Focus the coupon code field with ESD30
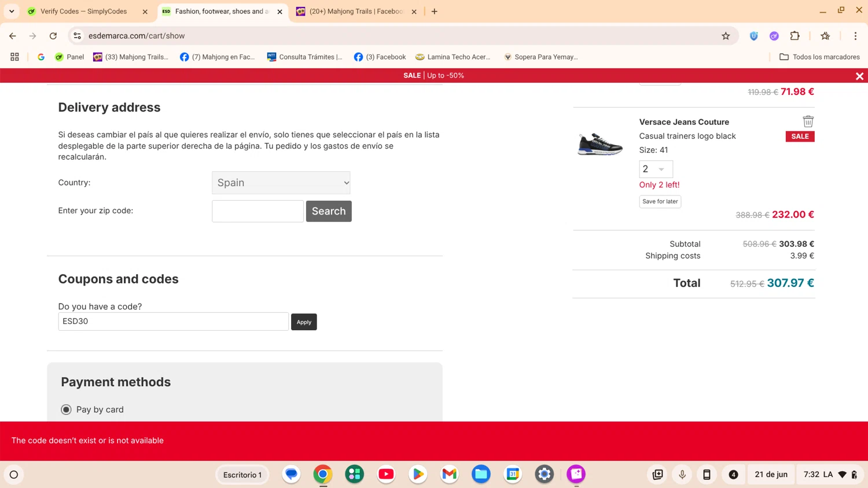This screenshot has width=868, height=488. point(173,321)
